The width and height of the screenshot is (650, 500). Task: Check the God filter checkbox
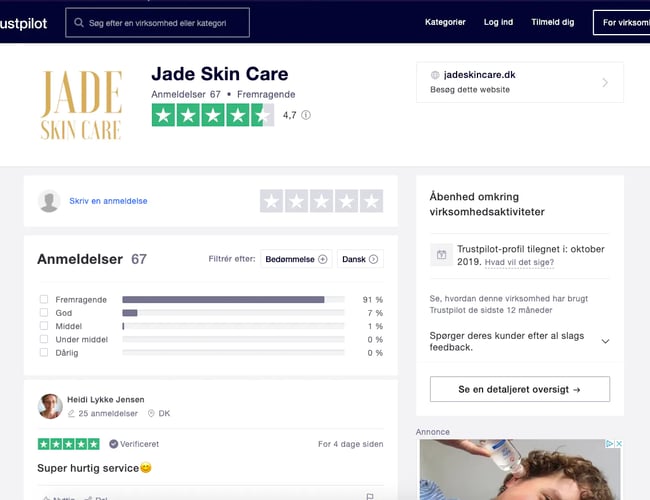(x=44, y=312)
